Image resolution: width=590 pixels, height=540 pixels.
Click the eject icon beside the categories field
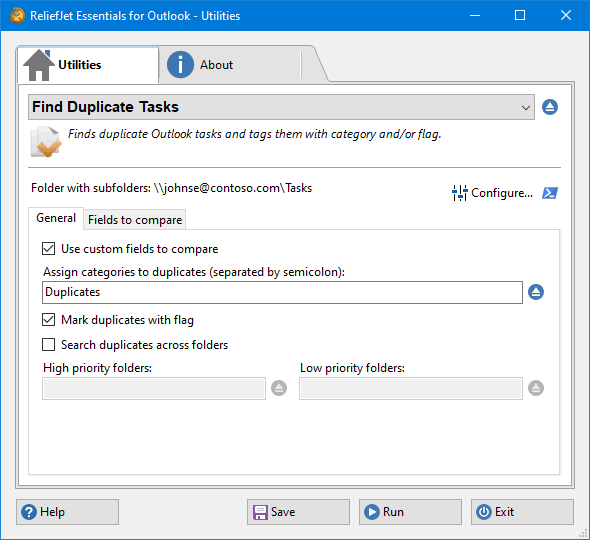(x=536, y=292)
